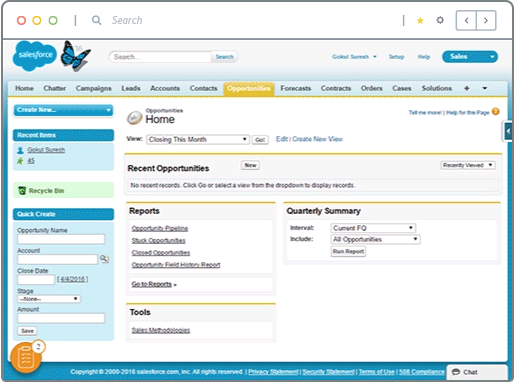Open the browser settings gear icon
The height and width of the screenshot is (382, 514).
pos(440,20)
